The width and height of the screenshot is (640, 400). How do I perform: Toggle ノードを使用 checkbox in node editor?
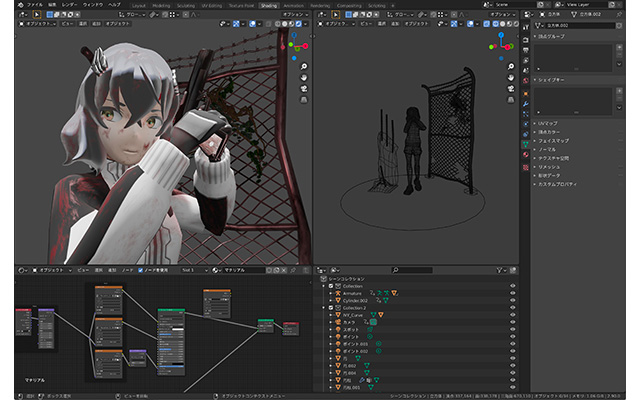(140, 270)
